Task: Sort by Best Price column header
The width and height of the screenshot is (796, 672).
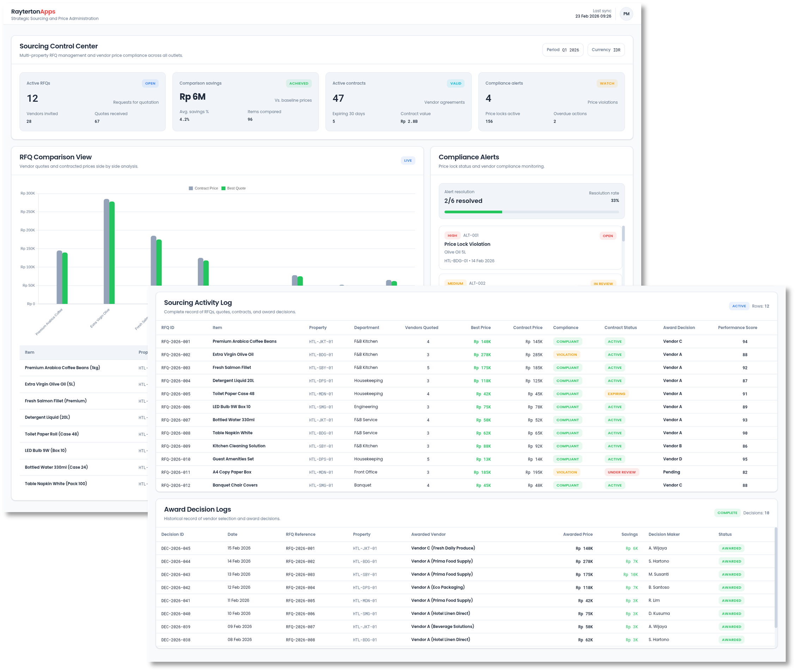Action: tap(480, 328)
